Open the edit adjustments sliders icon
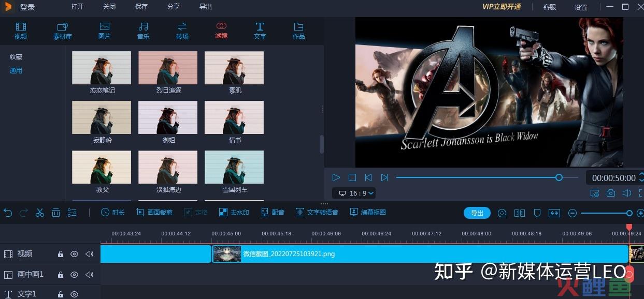This screenshot has height=299, width=644. coord(72,213)
